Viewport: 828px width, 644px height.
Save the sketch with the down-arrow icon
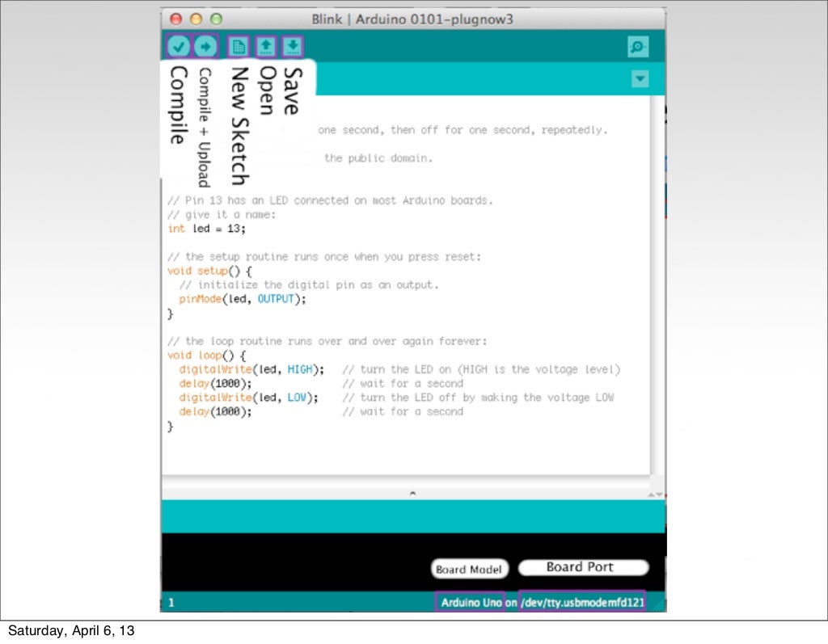pos(293,46)
